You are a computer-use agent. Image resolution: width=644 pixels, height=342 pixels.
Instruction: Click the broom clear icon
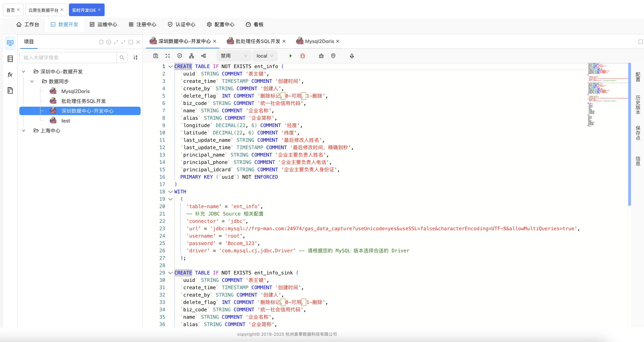coord(321,56)
